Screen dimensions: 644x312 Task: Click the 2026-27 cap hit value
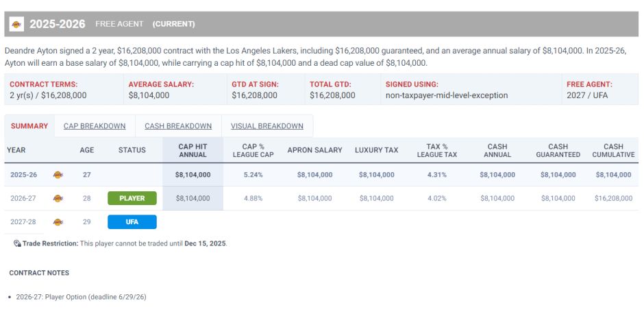pos(193,198)
